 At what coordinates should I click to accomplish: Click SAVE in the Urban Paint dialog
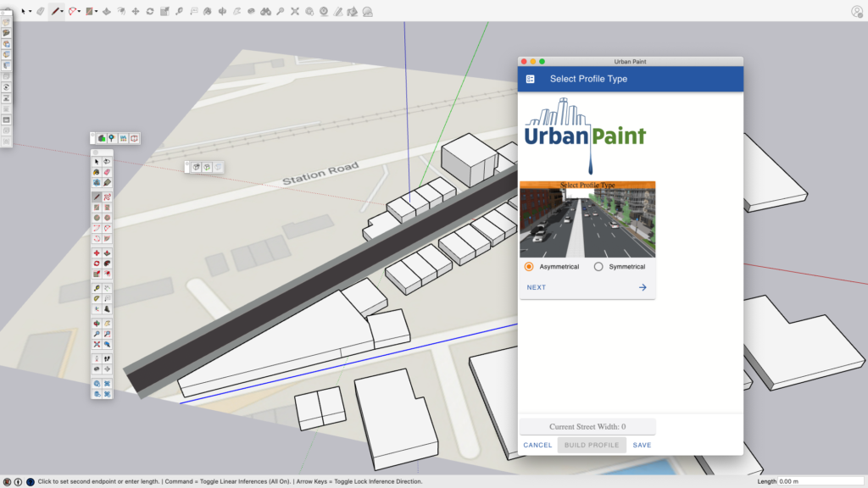click(642, 445)
